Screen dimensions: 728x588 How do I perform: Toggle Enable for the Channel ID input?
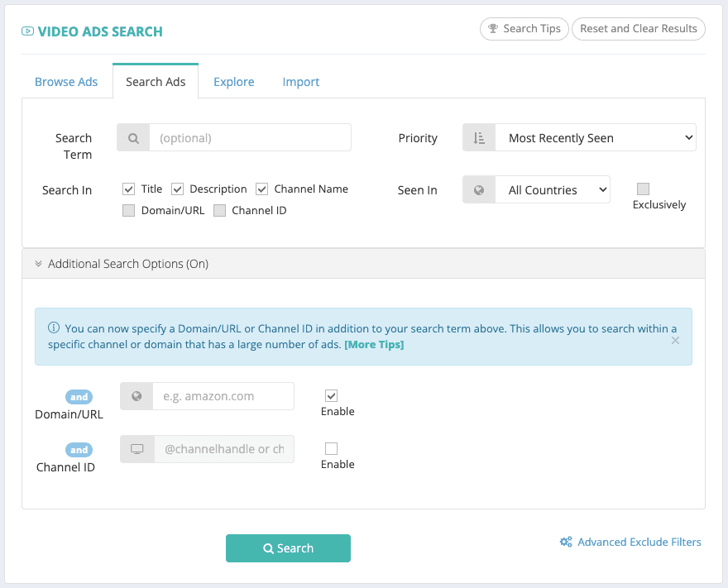click(x=331, y=448)
